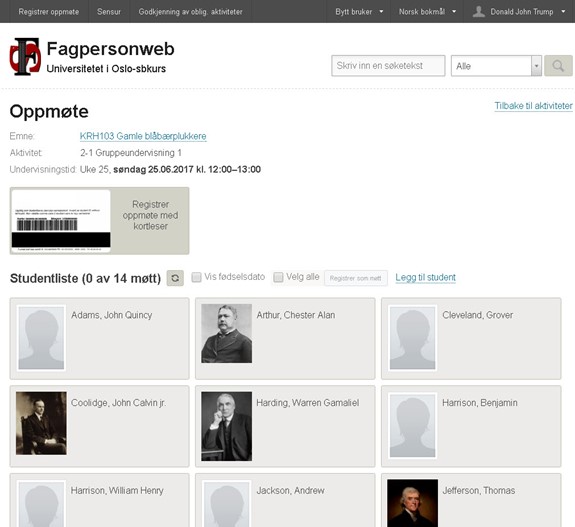Click the Registrer som møtt button
This screenshot has width=575, height=527.
pos(355,278)
